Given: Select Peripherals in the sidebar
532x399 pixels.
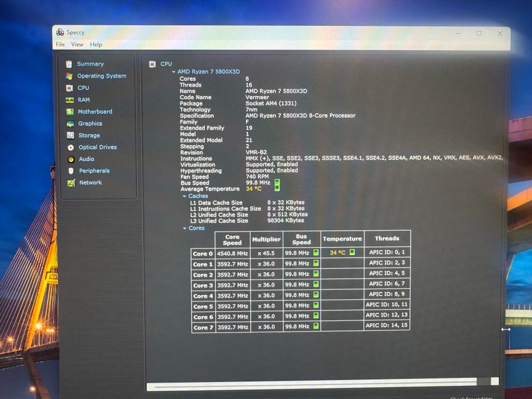Looking at the screenshot, I should point(94,171).
